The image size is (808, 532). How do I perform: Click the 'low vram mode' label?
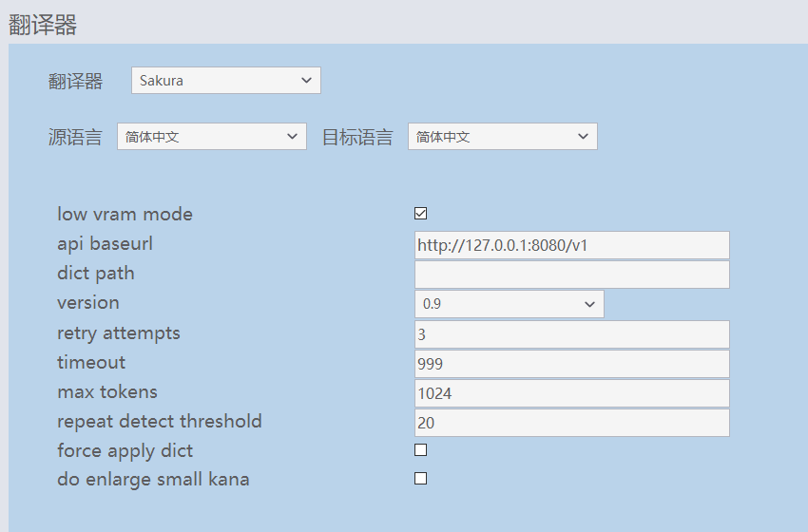[125, 214]
